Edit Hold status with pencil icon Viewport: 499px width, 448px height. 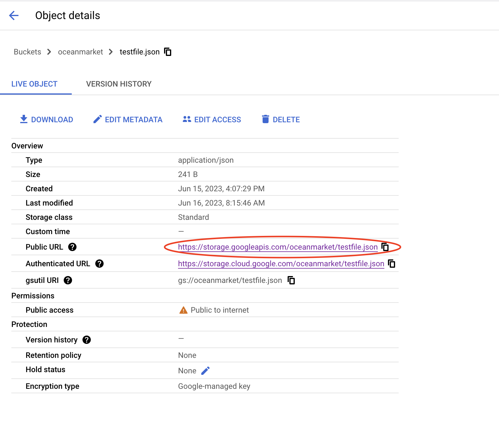coord(205,371)
